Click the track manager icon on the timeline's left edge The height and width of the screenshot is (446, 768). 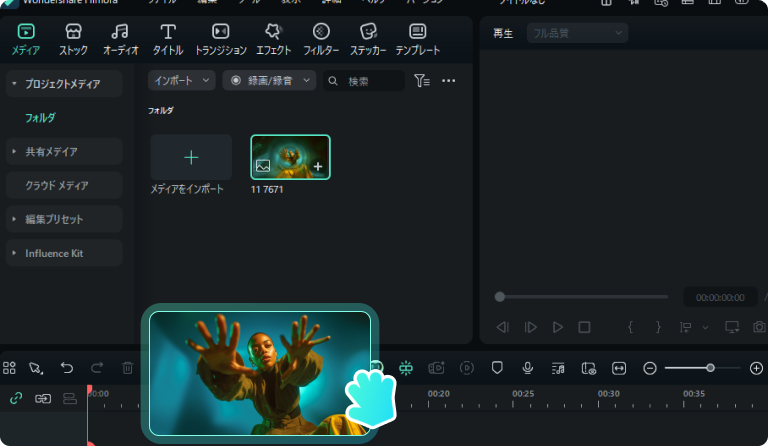pyautogui.click(x=70, y=399)
